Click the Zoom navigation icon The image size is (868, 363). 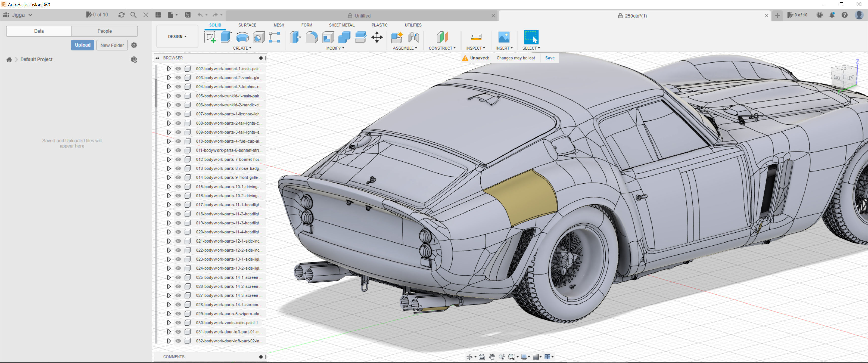tap(501, 357)
